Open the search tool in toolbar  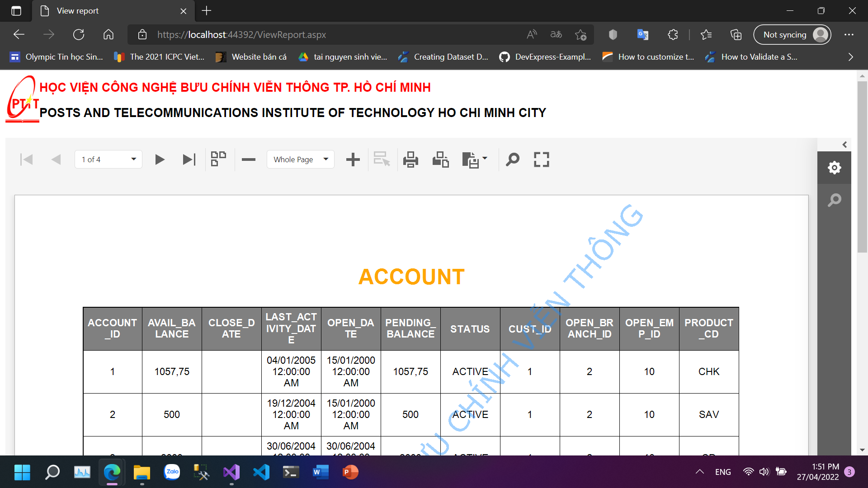[513, 160]
